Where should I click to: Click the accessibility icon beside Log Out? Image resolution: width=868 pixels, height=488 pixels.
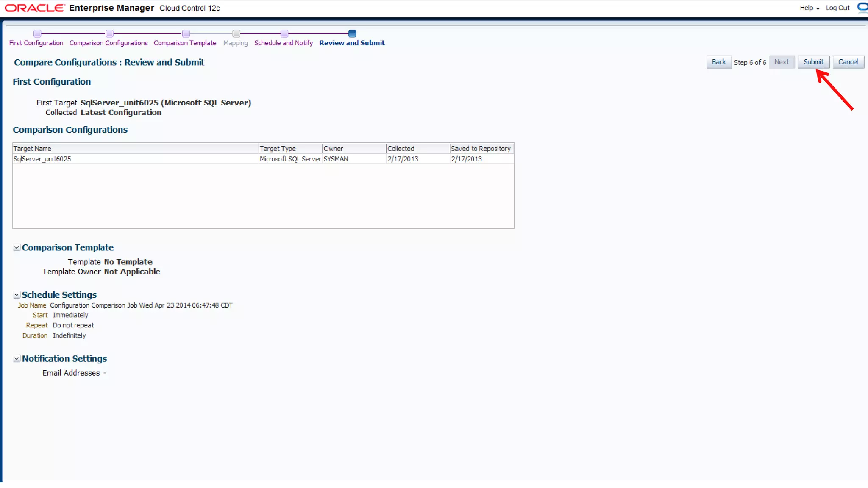[x=862, y=7]
